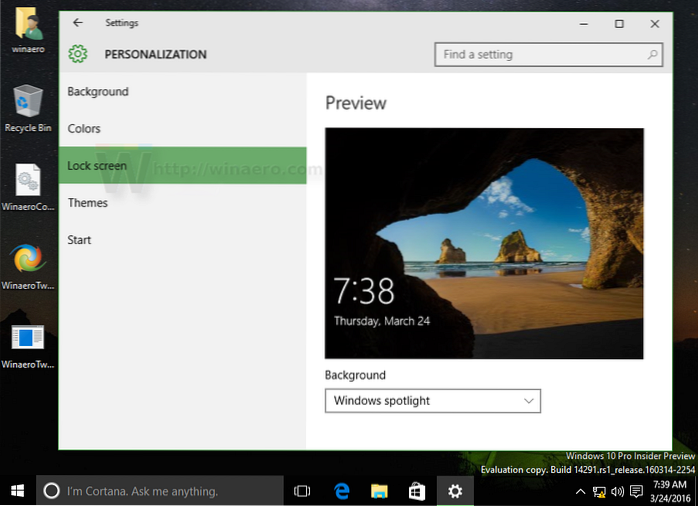
Task: Click the Find a setting search box
Action: (538, 54)
